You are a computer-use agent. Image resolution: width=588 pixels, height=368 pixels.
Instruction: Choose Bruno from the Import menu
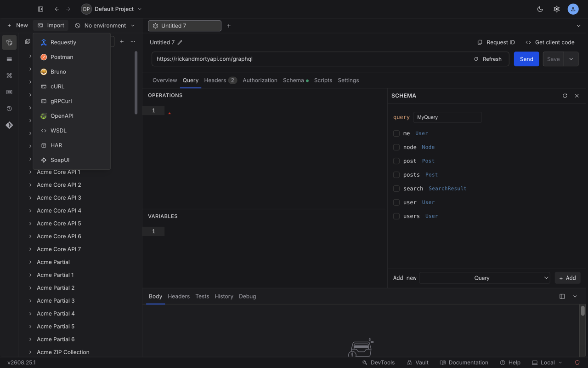(x=72, y=72)
